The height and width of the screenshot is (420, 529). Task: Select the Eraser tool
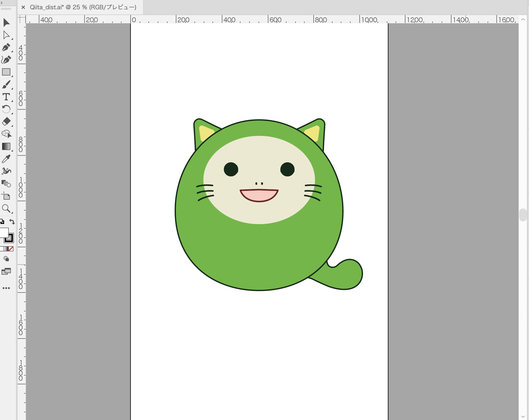6,122
